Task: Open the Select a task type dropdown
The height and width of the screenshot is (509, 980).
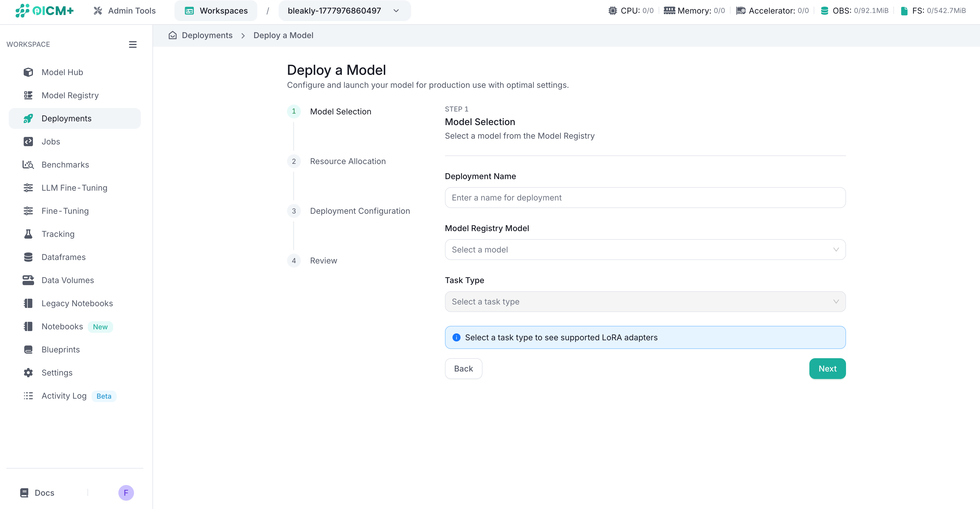Action: point(645,302)
